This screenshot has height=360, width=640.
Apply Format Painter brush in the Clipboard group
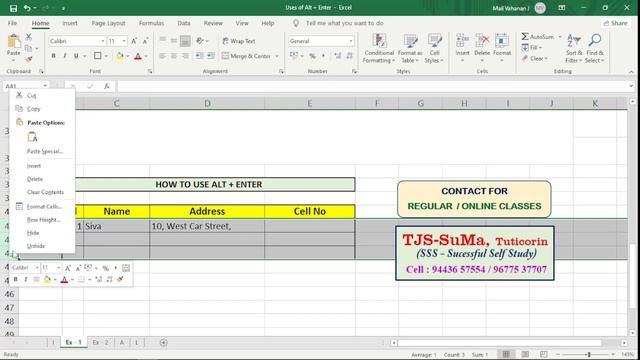pos(29,59)
